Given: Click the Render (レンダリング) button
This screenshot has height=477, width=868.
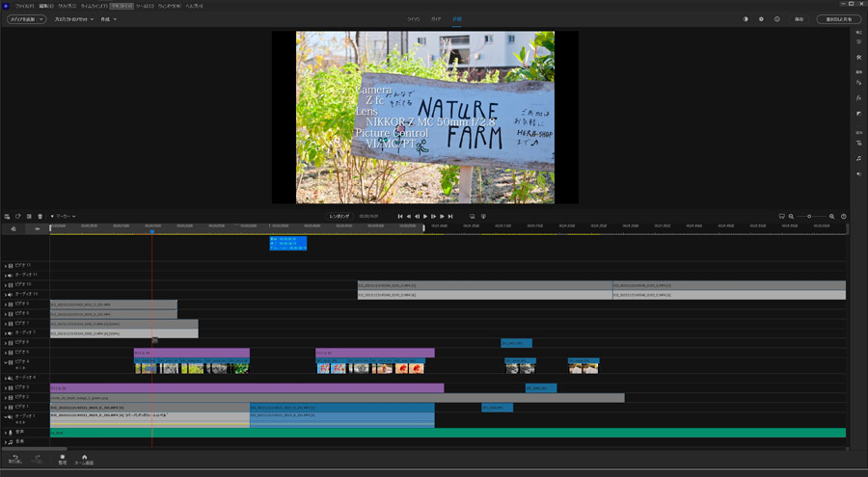Looking at the screenshot, I should click(x=339, y=217).
